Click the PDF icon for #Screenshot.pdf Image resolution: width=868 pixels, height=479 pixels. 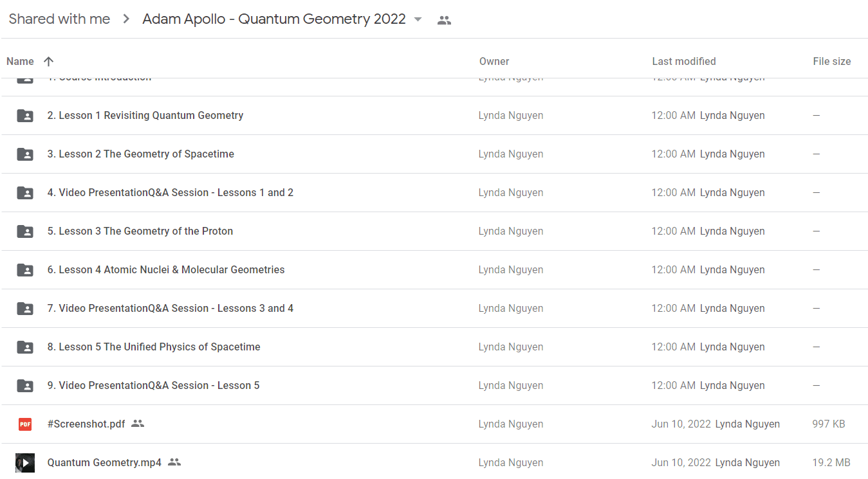coord(25,424)
